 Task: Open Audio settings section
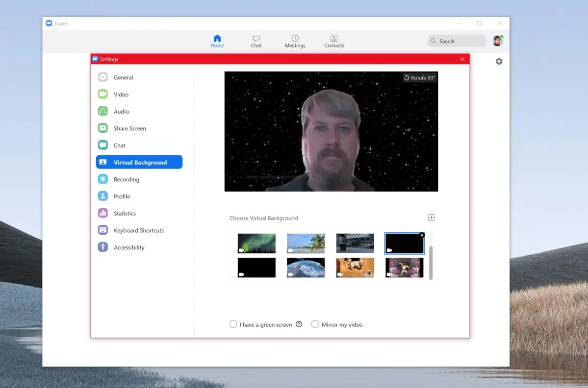pyautogui.click(x=121, y=111)
